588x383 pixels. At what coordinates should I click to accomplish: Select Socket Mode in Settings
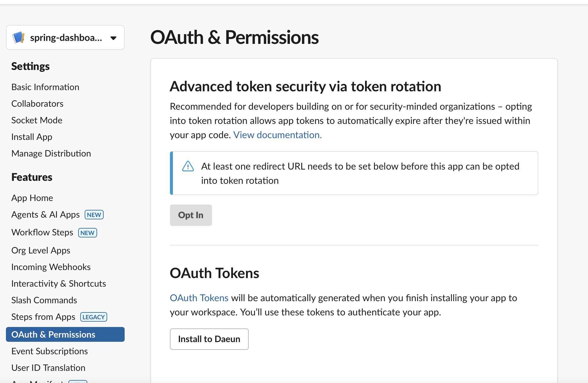tap(37, 120)
